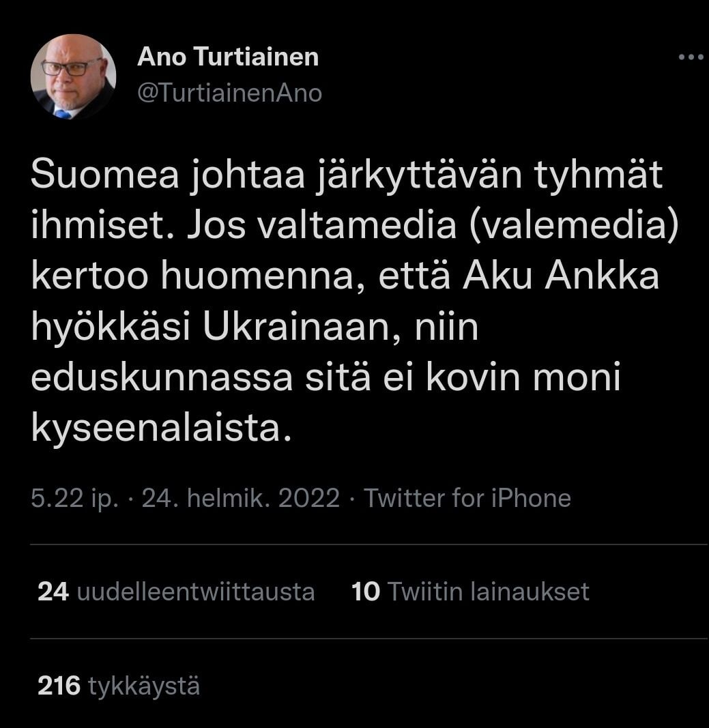Open the "Twiitin lainaukset" quote tweets
The width and height of the screenshot is (709, 728).
click(488, 592)
